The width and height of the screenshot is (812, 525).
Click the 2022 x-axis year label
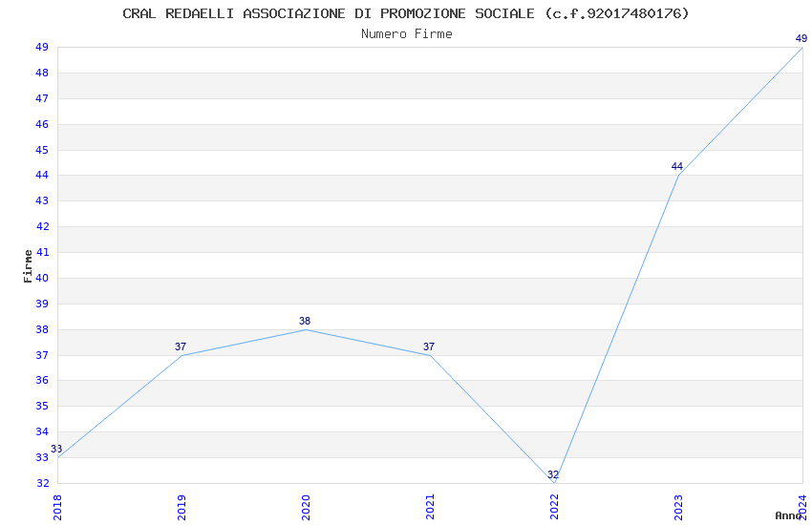554,508
